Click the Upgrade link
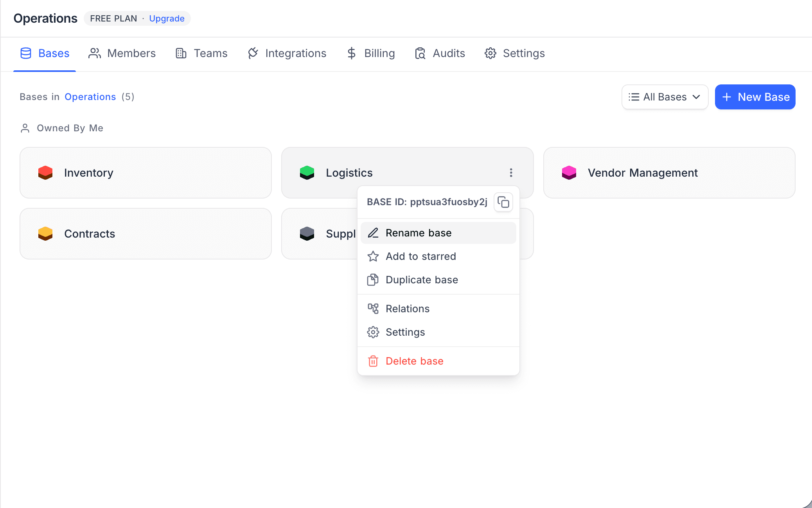The width and height of the screenshot is (812, 508). click(x=167, y=18)
